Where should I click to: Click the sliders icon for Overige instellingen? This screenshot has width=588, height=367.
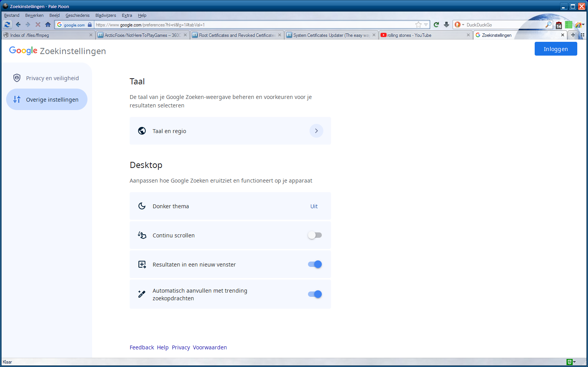(x=17, y=99)
